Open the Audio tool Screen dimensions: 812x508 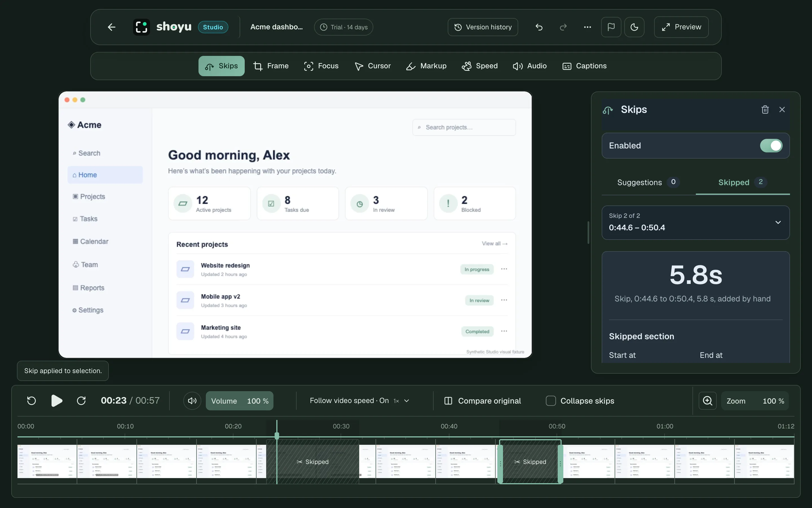pyautogui.click(x=530, y=66)
